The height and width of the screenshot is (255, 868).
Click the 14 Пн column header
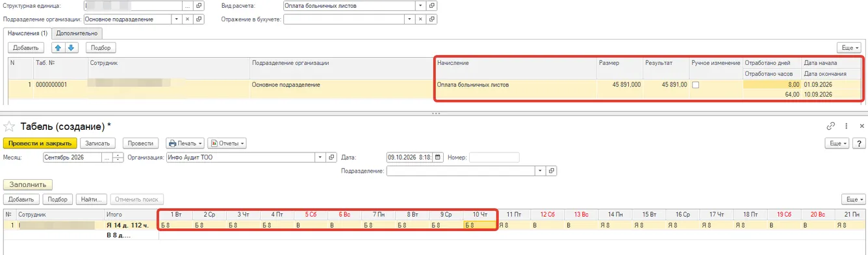615,214
